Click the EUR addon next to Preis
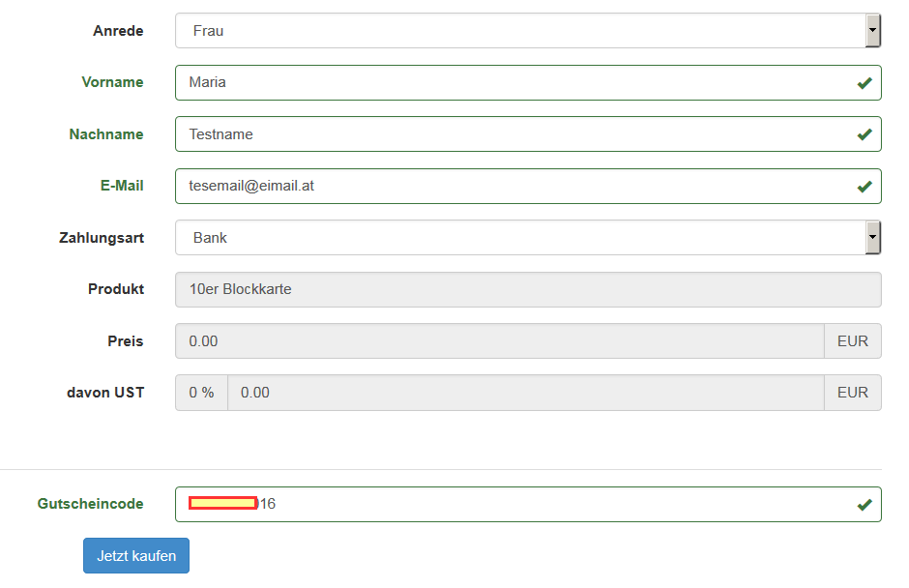The width and height of the screenshot is (909, 588). click(x=853, y=341)
